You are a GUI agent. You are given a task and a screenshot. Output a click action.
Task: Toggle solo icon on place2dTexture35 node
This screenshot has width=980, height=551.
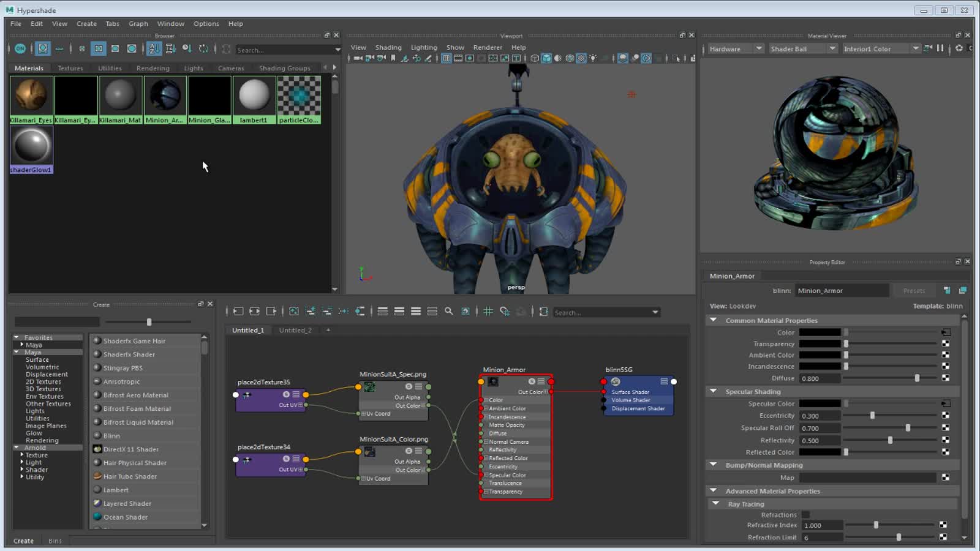(286, 394)
